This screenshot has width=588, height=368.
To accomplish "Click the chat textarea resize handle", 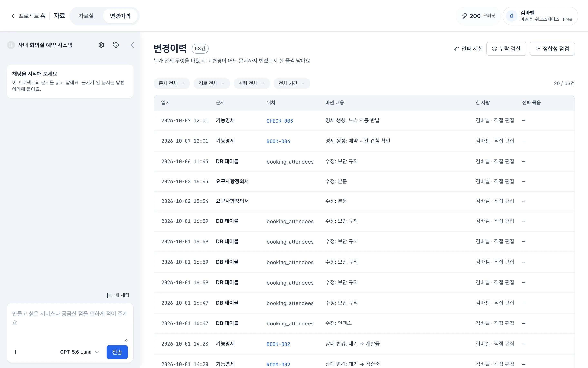I will [126, 340].
